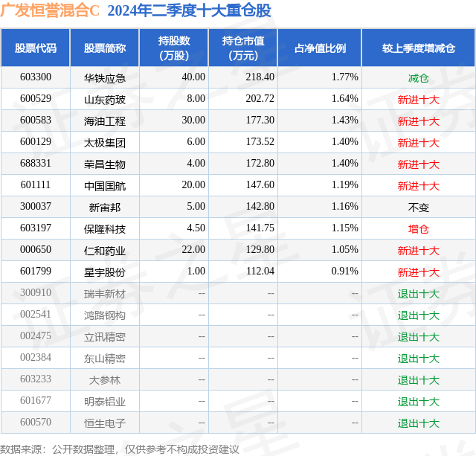This screenshot has width=476, height=456.
Task: Open stock code 603300
Action: click(36, 77)
